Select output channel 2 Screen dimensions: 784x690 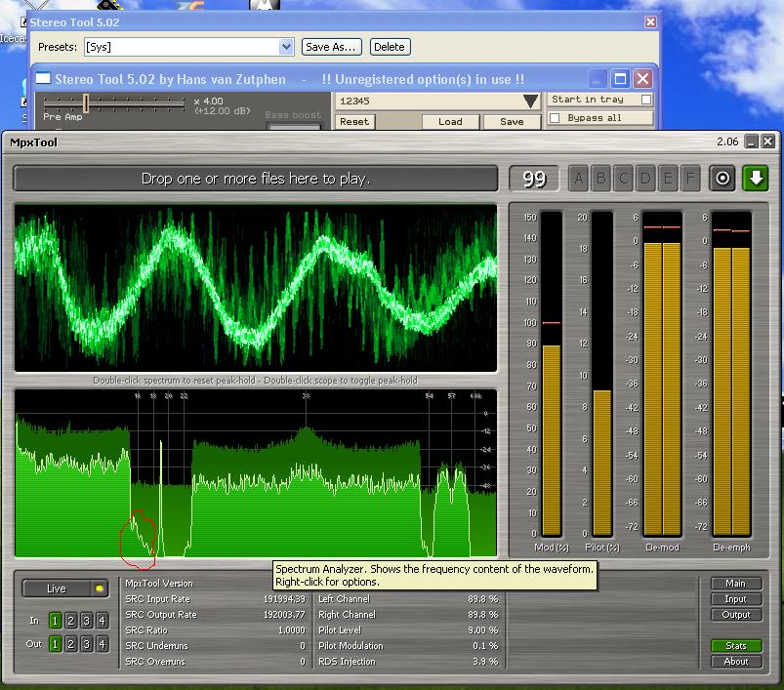pos(70,644)
